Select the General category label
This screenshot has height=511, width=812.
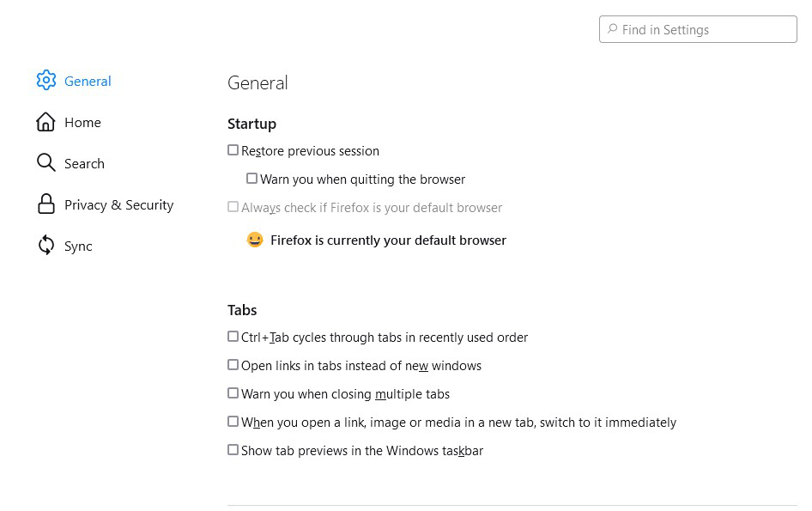pyautogui.click(x=88, y=82)
